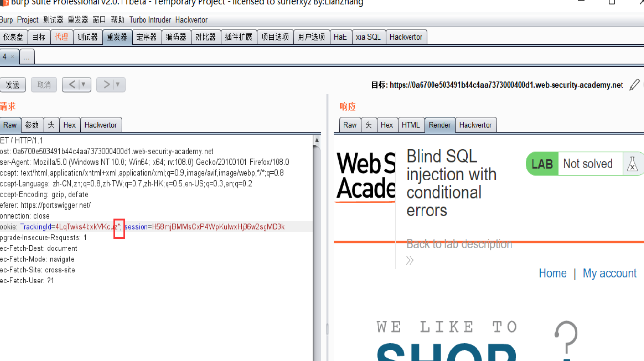
Task: Go forward with the history right arrow
Action: point(106,85)
